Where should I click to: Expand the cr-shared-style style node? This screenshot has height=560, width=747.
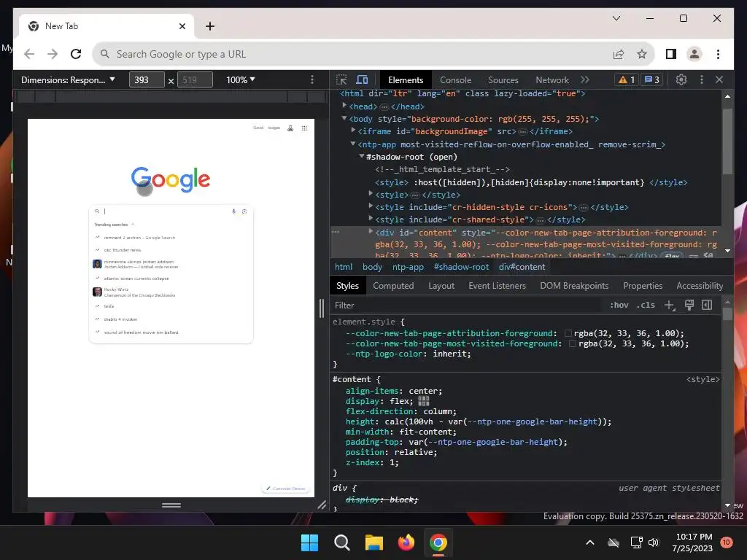coord(371,219)
